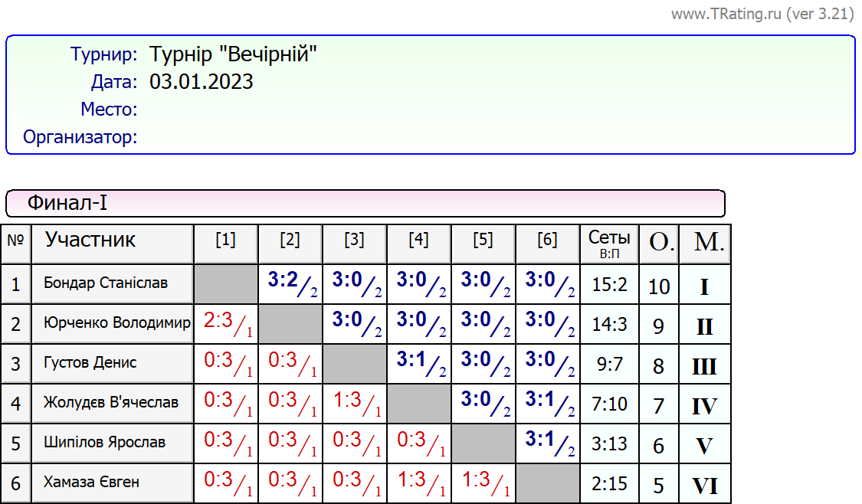Click column header [6]
862x504 pixels.
pyautogui.click(x=547, y=241)
